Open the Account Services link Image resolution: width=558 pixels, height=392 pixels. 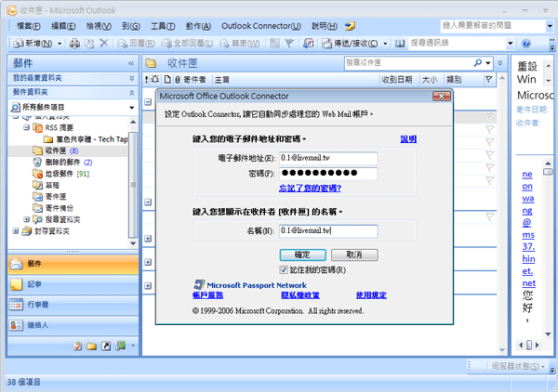[x=207, y=295]
